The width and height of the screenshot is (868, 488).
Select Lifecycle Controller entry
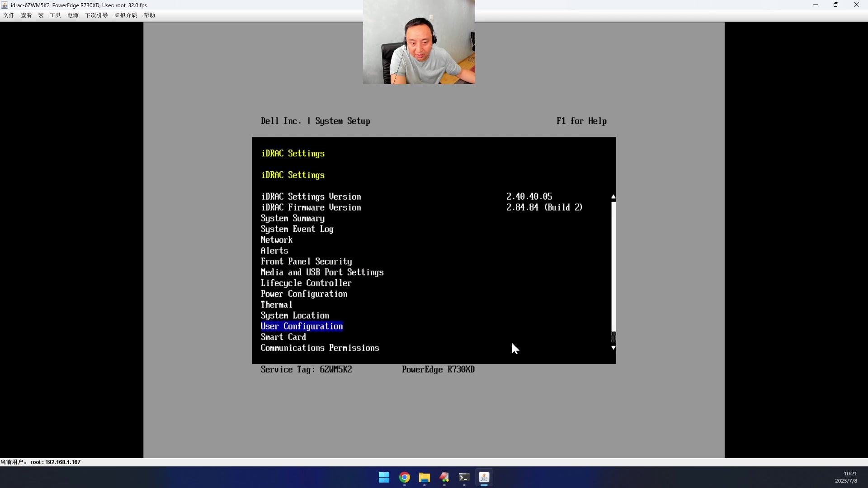(x=306, y=283)
